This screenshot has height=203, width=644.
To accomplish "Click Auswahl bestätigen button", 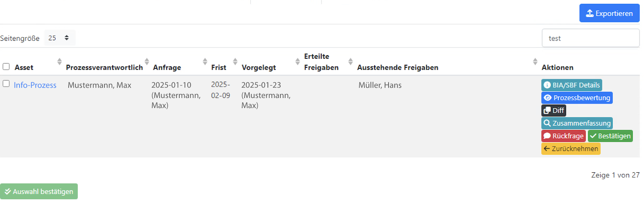I will (x=39, y=192).
